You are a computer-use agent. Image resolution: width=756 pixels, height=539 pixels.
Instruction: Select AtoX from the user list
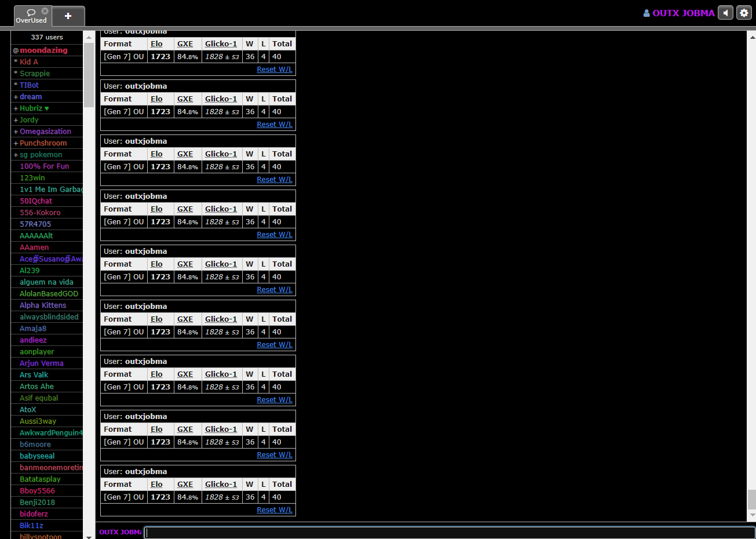pyautogui.click(x=47, y=410)
